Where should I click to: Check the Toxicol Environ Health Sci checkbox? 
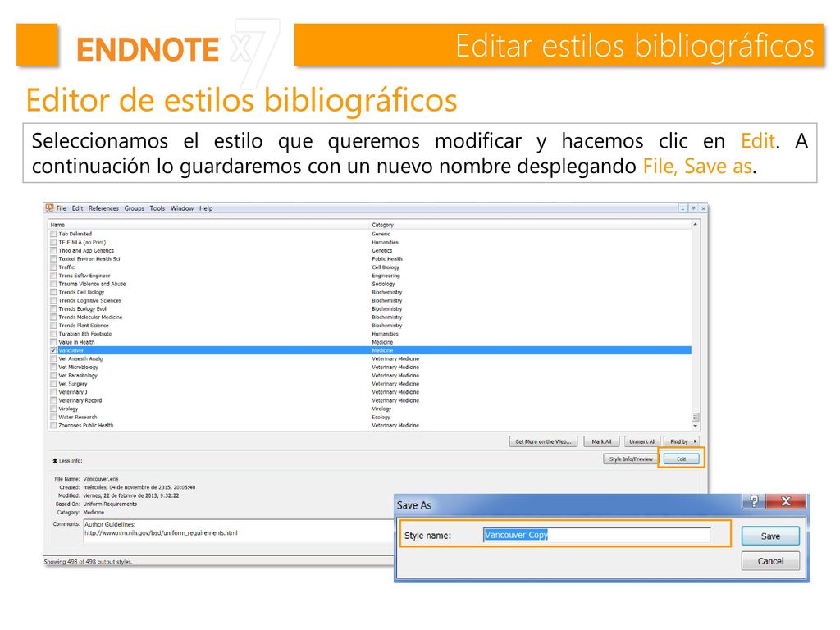click(53, 258)
